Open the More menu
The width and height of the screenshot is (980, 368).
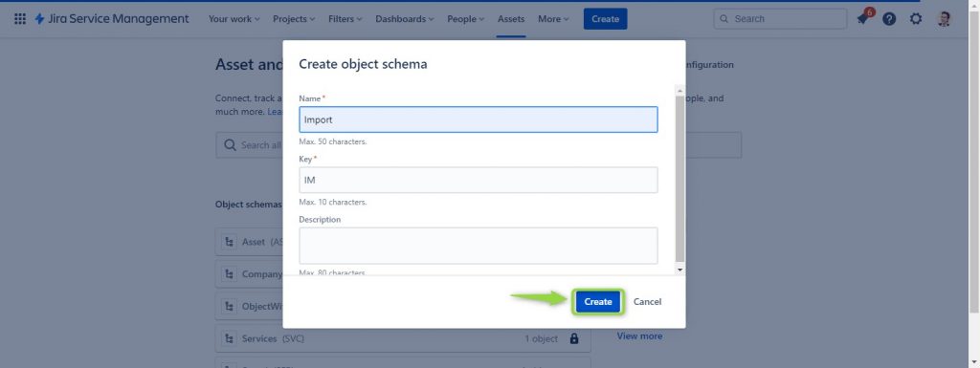point(553,19)
